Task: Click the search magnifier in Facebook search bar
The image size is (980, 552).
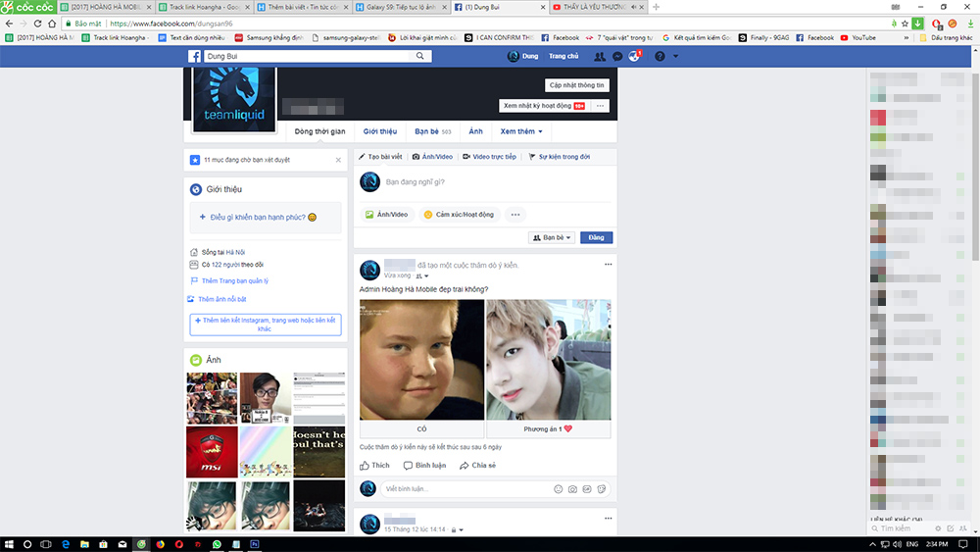Action: 420,56
